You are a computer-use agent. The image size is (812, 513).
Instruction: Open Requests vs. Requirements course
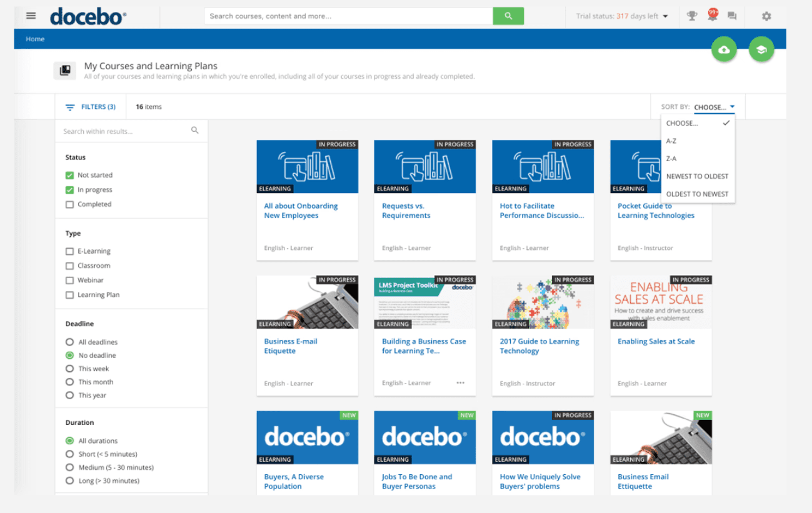pyautogui.click(x=406, y=211)
